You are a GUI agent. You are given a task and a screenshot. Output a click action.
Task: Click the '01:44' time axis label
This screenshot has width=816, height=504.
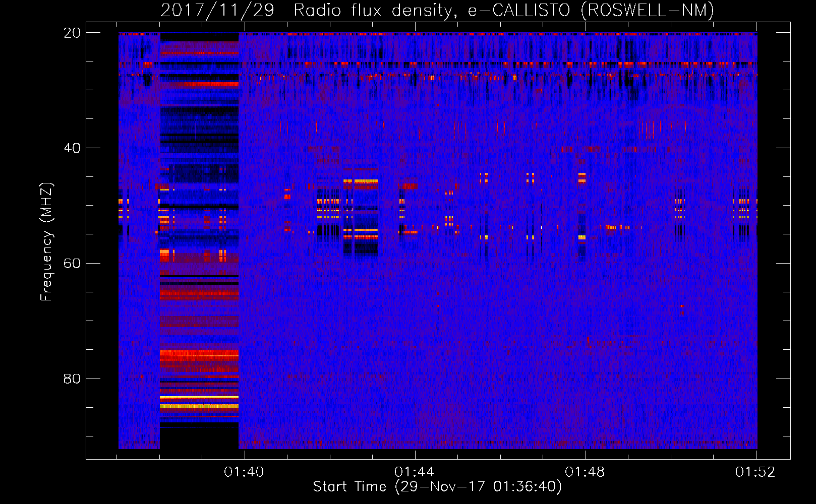tap(415, 472)
